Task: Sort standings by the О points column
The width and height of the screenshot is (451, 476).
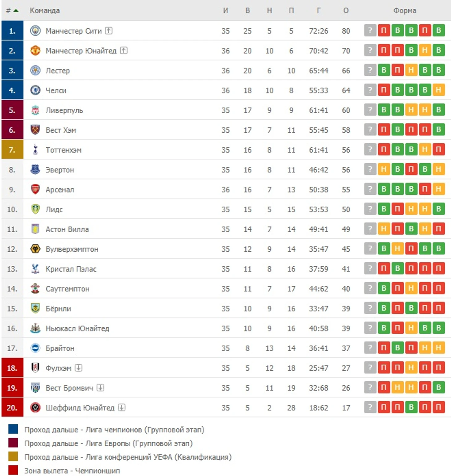Action: point(346,10)
